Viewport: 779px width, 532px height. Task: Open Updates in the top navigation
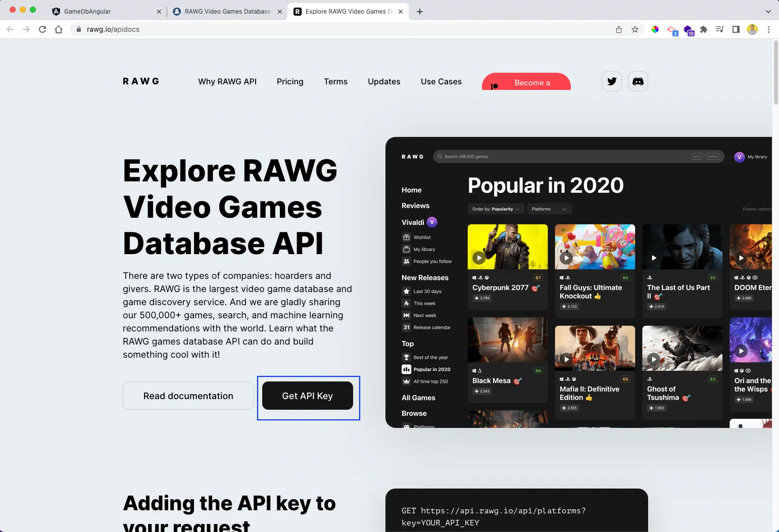coord(384,81)
